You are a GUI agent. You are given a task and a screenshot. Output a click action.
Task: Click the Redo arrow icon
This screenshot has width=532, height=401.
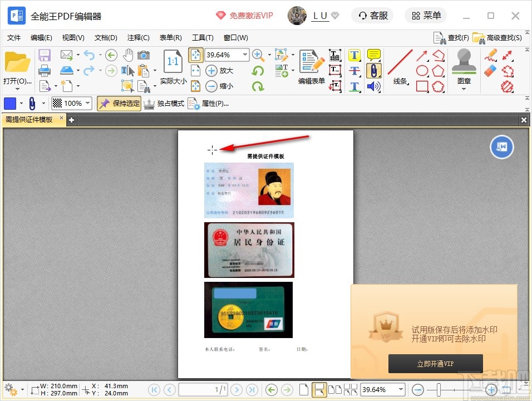pyautogui.click(x=89, y=70)
